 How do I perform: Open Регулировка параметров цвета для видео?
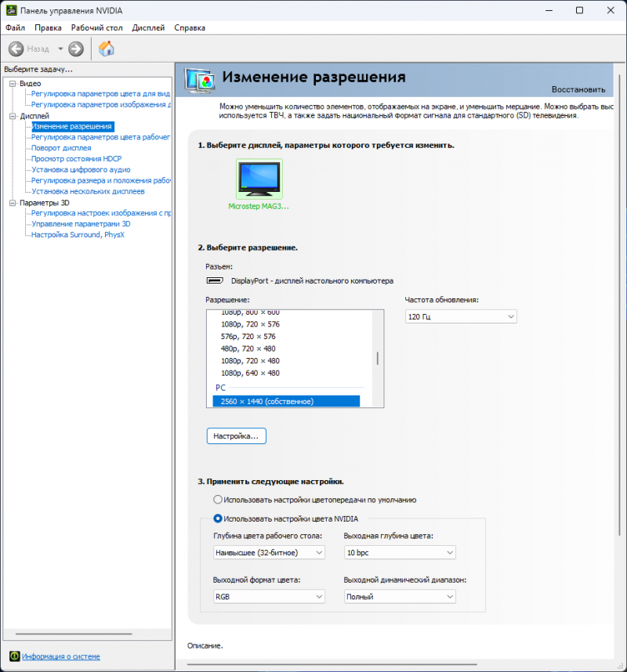point(101,94)
